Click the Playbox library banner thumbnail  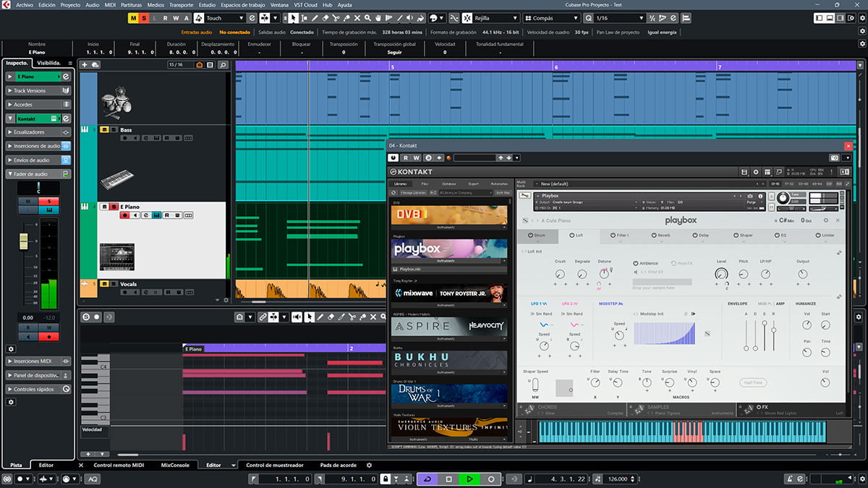click(x=449, y=249)
